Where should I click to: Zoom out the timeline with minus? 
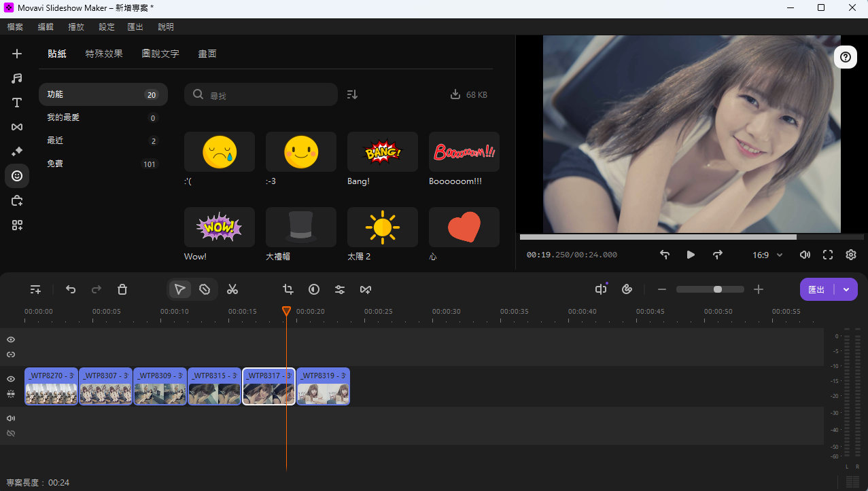point(662,289)
